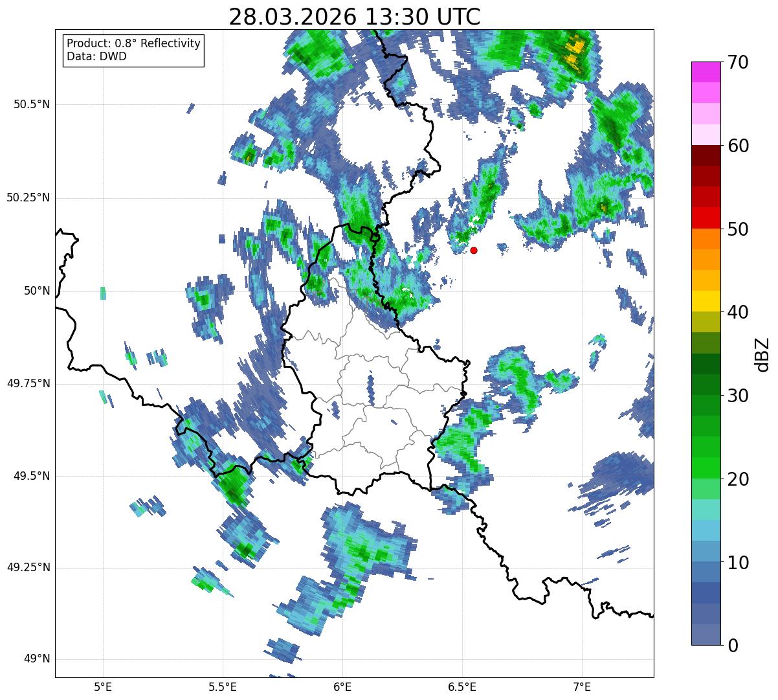Click latitude label 50.25°N
The height and width of the screenshot is (700, 778).
pos(28,198)
